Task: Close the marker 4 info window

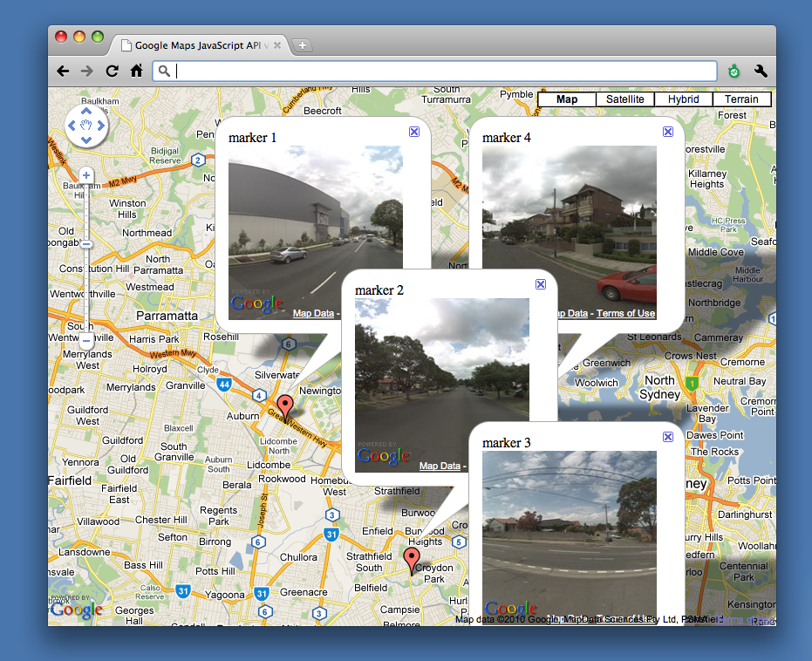Action: click(667, 132)
